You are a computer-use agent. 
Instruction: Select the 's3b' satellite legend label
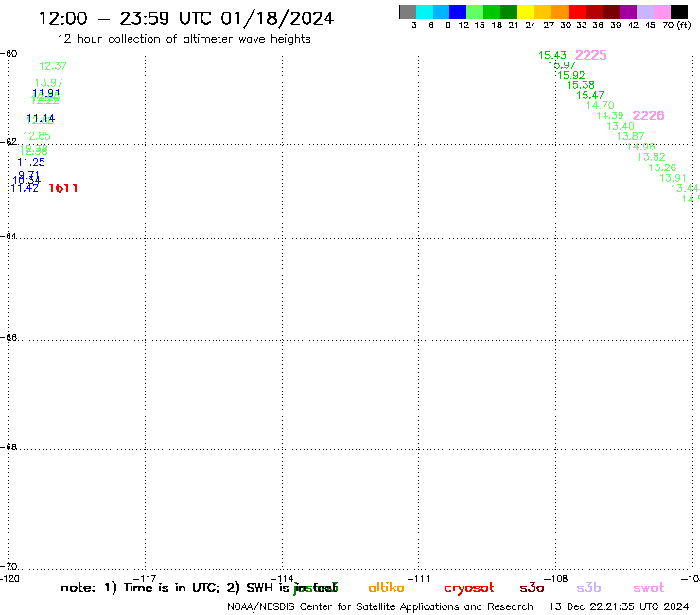pos(588,588)
